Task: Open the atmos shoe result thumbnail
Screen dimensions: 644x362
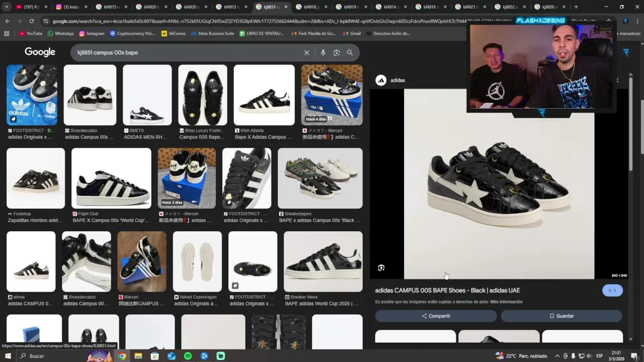Action: coord(31,261)
